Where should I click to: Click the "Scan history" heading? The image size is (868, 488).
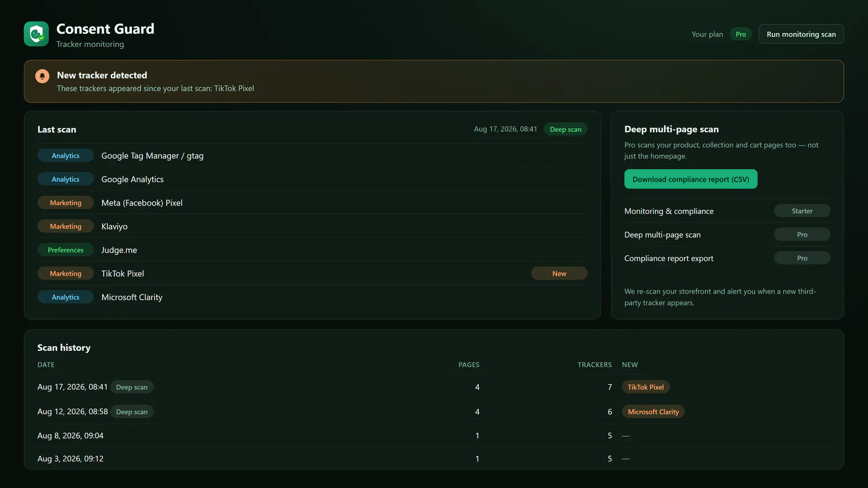click(x=64, y=348)
